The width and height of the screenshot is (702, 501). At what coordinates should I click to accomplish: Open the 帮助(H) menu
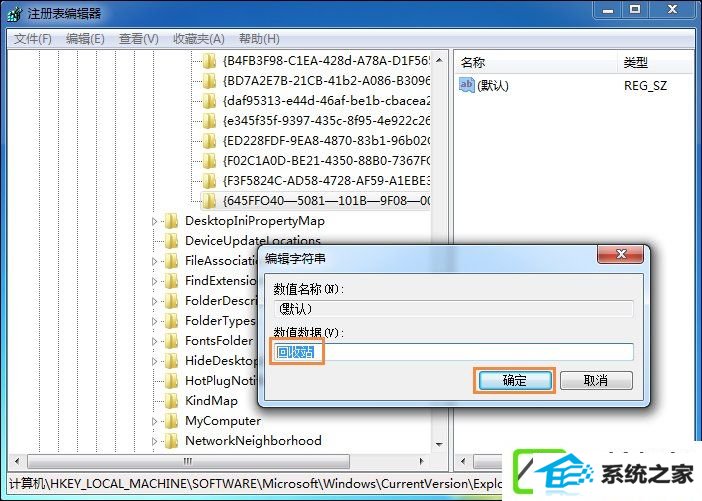[259, 39]
